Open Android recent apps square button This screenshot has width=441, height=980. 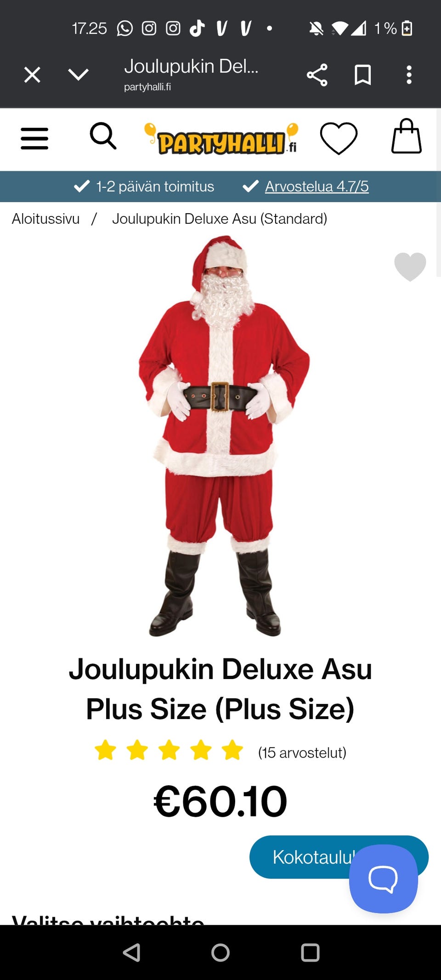310,952
